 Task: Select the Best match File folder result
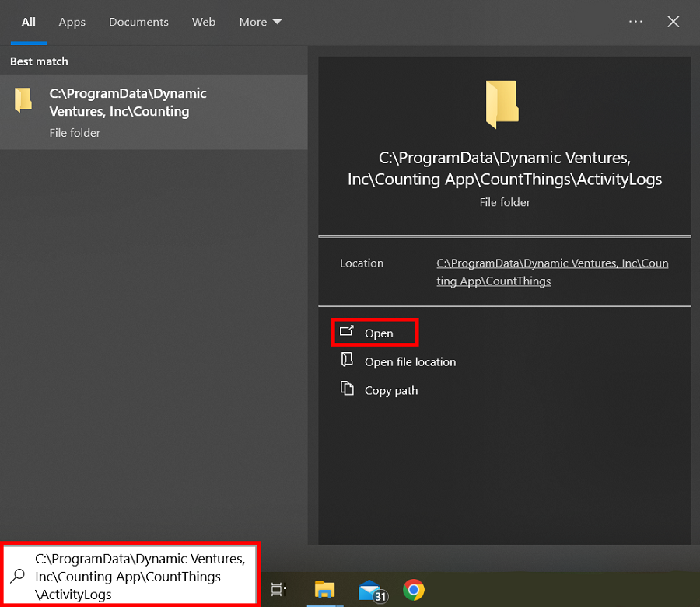click(x=153, y=112)
